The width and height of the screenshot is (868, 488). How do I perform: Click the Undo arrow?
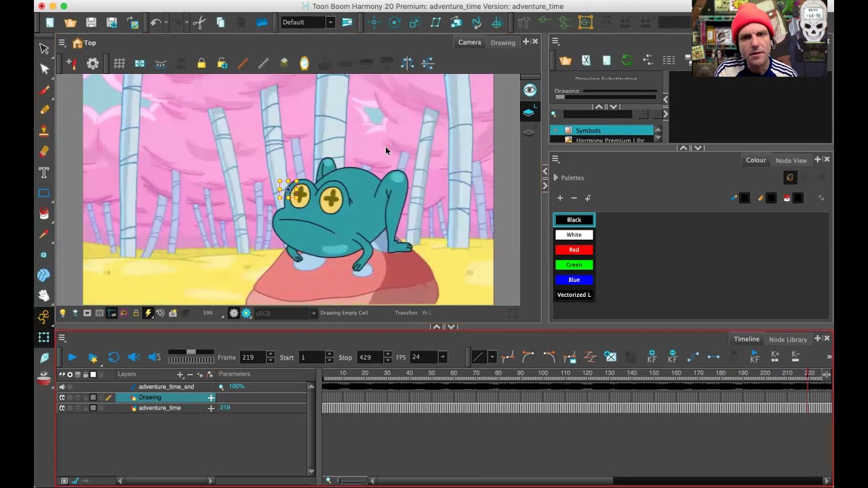pos(156,22)
